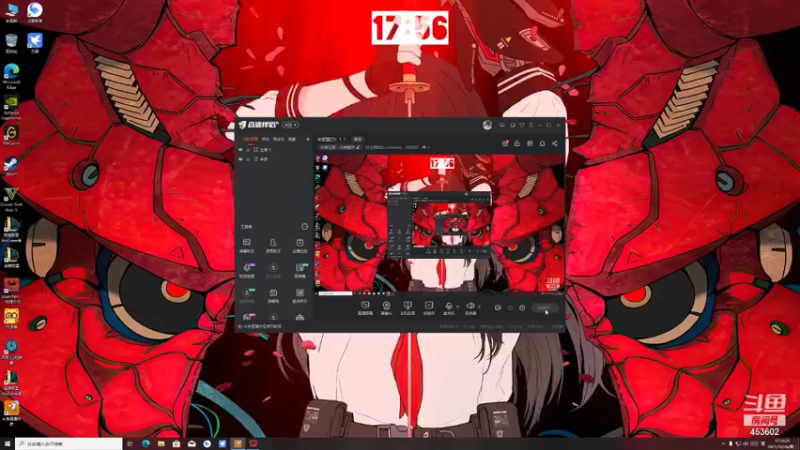Click the taskbar search box
The height and width of the screenshot is (450, 800).
69,444
